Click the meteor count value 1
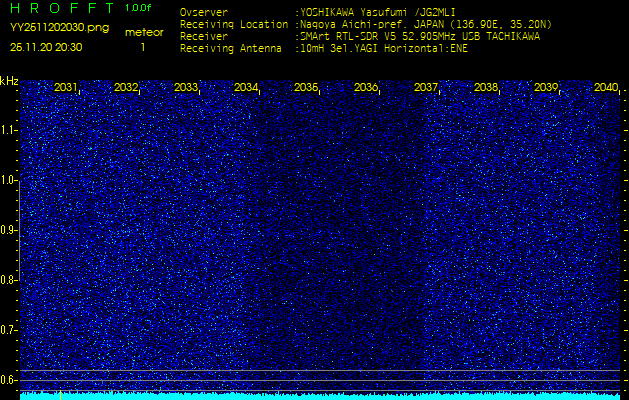629x400 pixels. (143, 47)
